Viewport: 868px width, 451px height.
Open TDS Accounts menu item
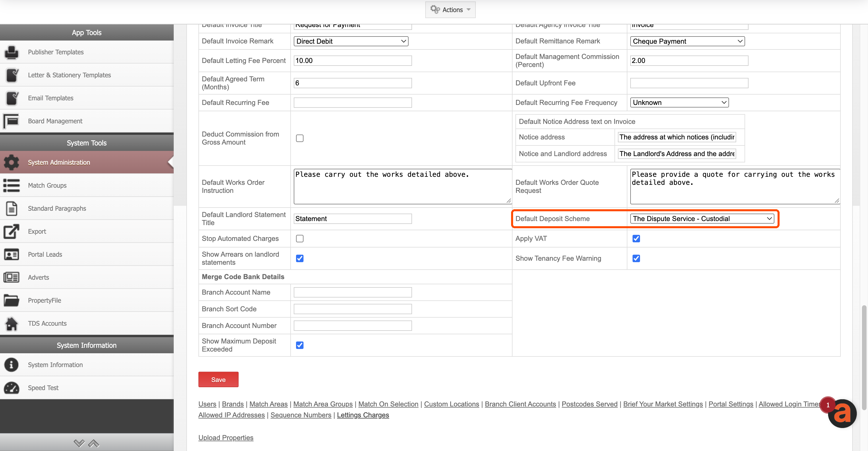(x=87, y=323)
